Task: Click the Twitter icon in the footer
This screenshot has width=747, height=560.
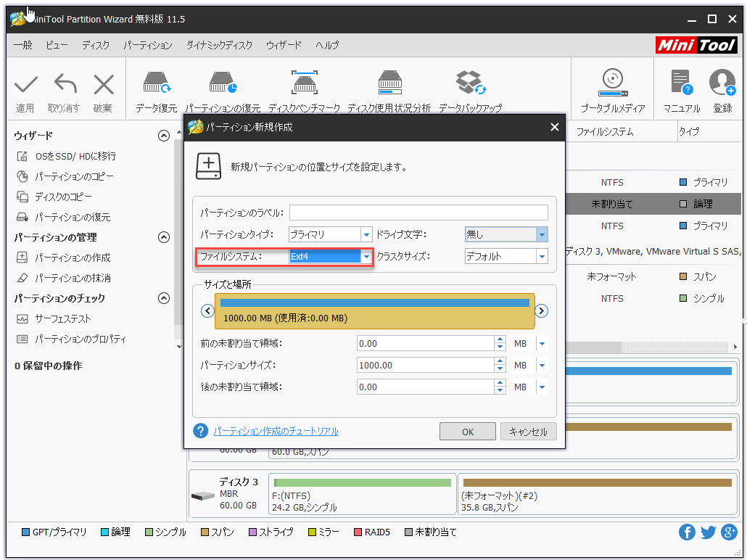Action: tap(708, 532)
